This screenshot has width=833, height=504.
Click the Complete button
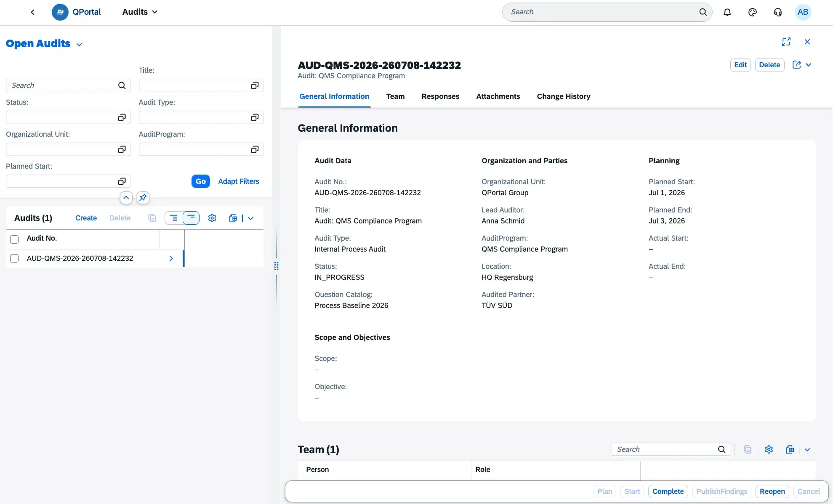[668, 491]
